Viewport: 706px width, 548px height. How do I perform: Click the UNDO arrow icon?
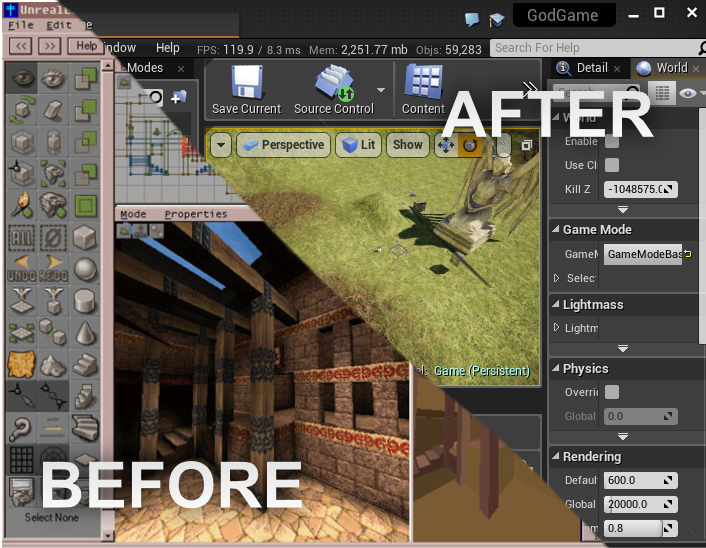pyautogui.click(x=22, y=269)
